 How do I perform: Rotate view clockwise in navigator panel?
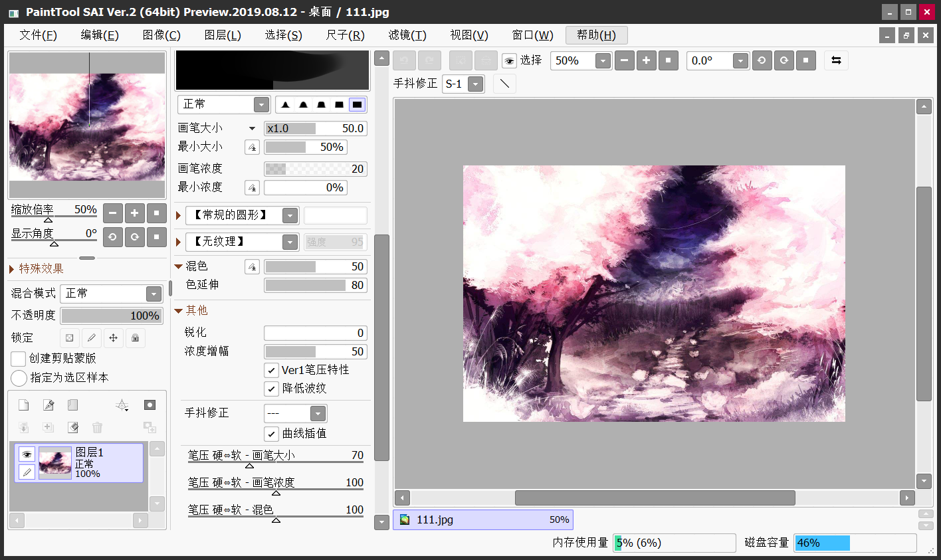click(134, 237)
